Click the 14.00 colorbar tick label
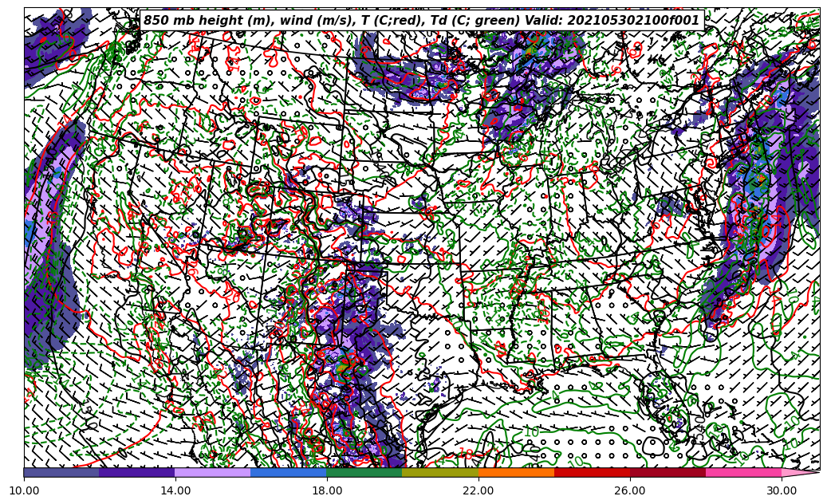Image resolution: width=827 pixels, height=504 pixels. (x=175, y=490)
